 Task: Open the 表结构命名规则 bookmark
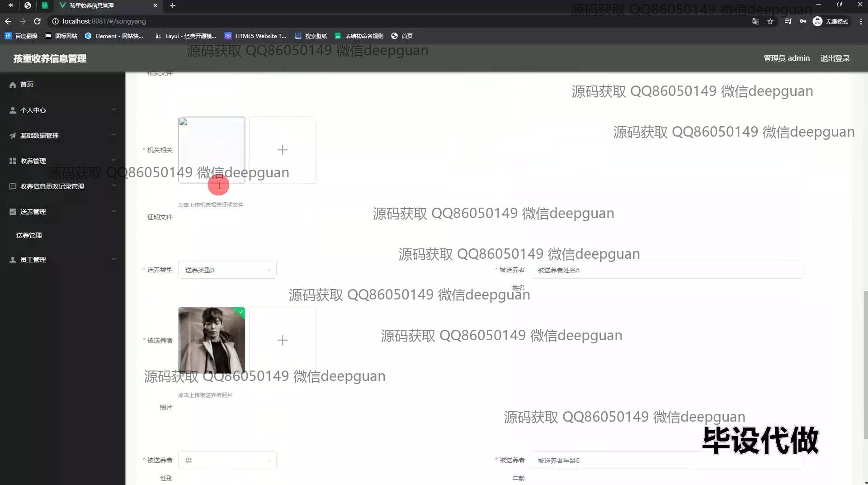point(359,36)
